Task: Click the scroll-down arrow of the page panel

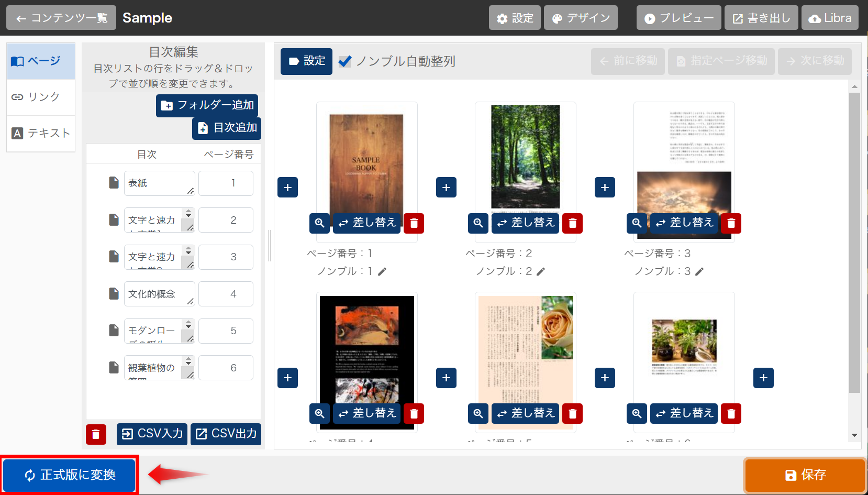Action: pos(854,435)
